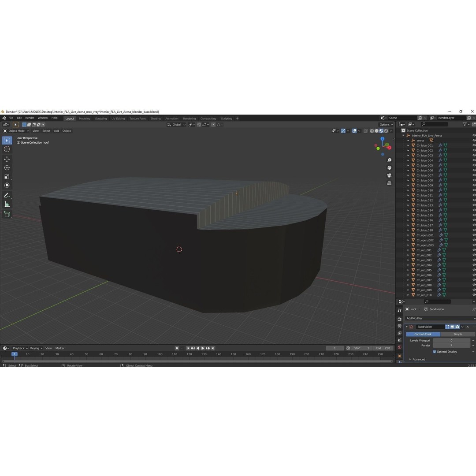
Task: Click the mesh data icon of Ch_blue_005
Action: 445,165
